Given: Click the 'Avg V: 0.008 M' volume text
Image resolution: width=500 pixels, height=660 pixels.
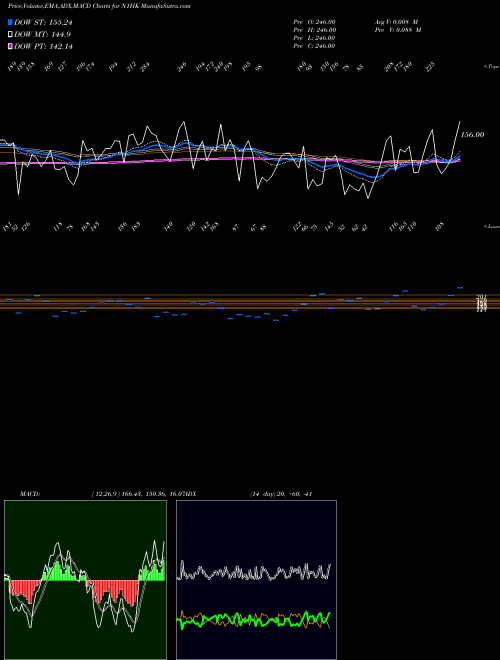Looking at the screenshot, I should [x=396, y=21].
